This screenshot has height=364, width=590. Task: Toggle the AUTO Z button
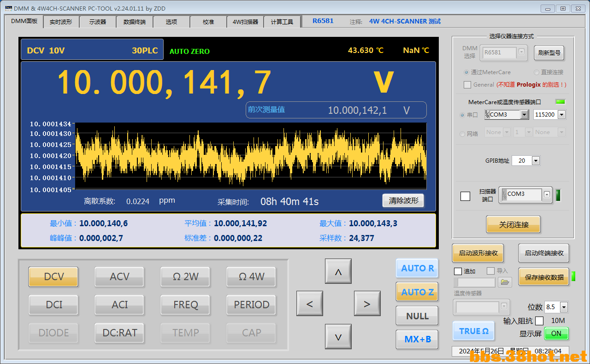417,292
